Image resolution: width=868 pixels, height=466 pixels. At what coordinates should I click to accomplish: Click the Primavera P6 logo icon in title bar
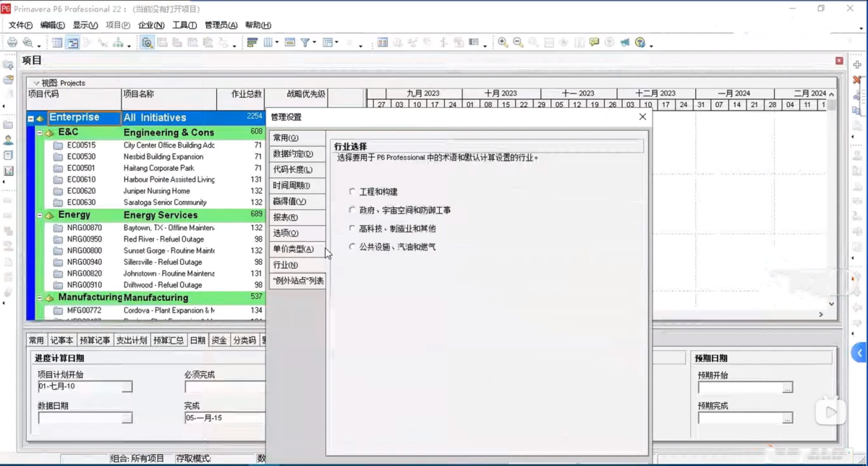tap(6, 9)
